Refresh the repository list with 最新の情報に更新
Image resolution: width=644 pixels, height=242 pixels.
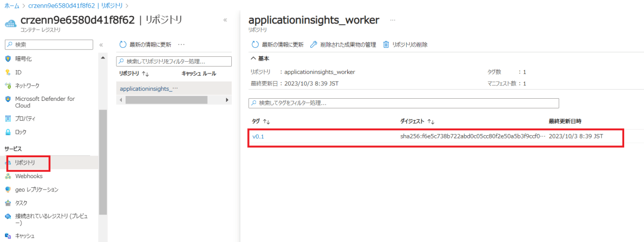pos(145,45)
